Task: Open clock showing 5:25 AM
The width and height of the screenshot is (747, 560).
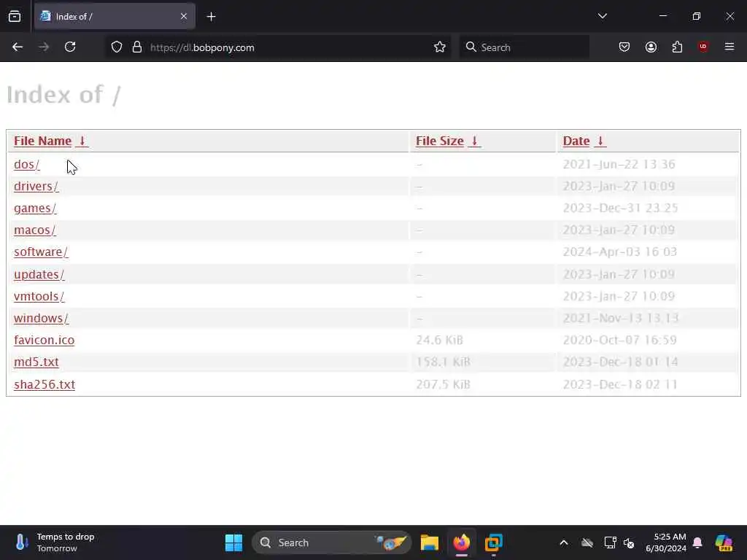Action: 666,542
